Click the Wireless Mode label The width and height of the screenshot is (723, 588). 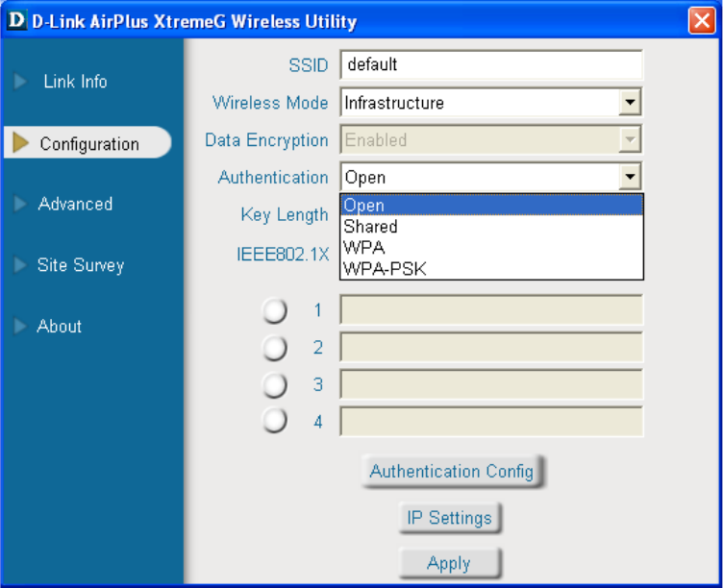tap(270, 102)
